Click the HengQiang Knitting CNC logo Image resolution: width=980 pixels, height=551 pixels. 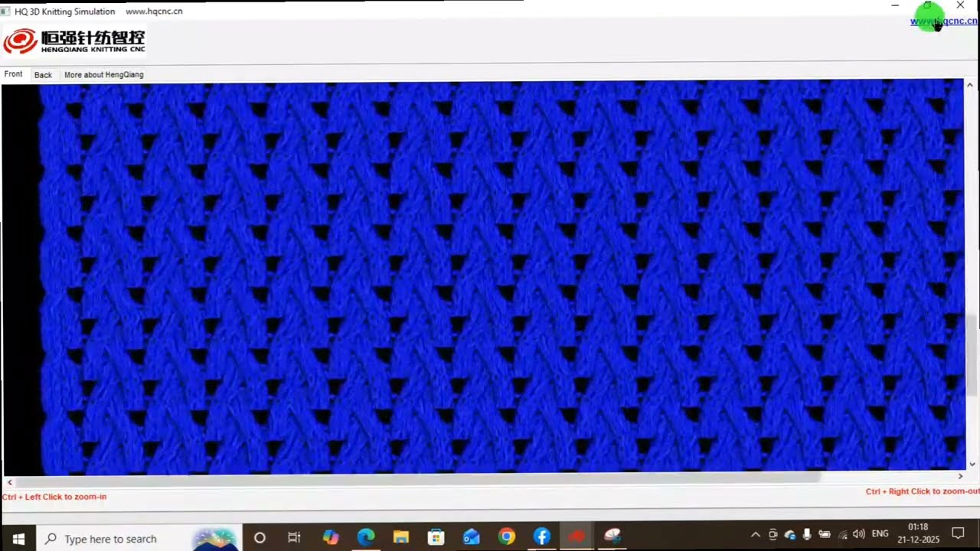74,41
